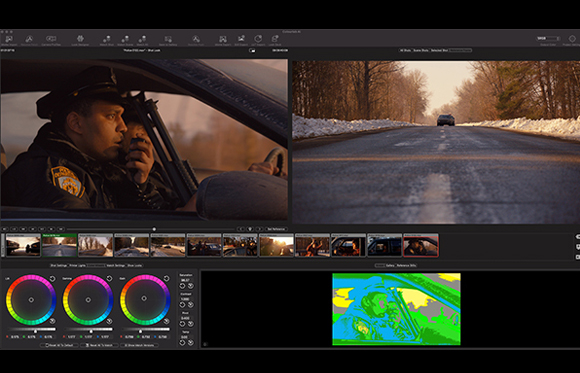
Task: Switch to the Gallery tab
Action: click(390, 265)
